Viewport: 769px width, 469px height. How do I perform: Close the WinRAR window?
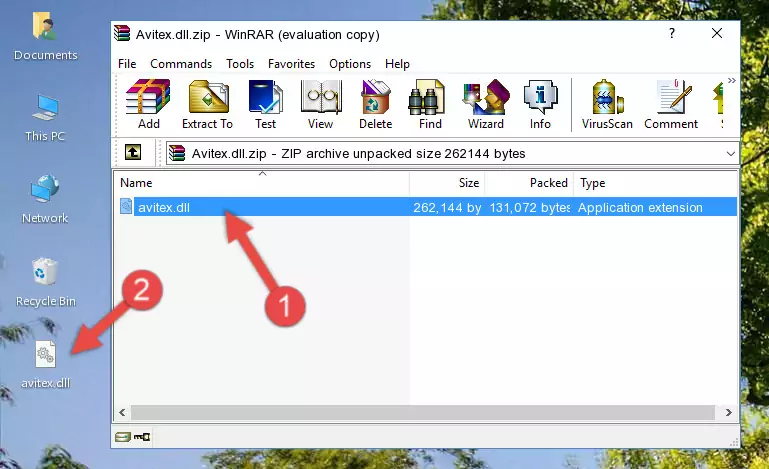[x=717, y=33]
